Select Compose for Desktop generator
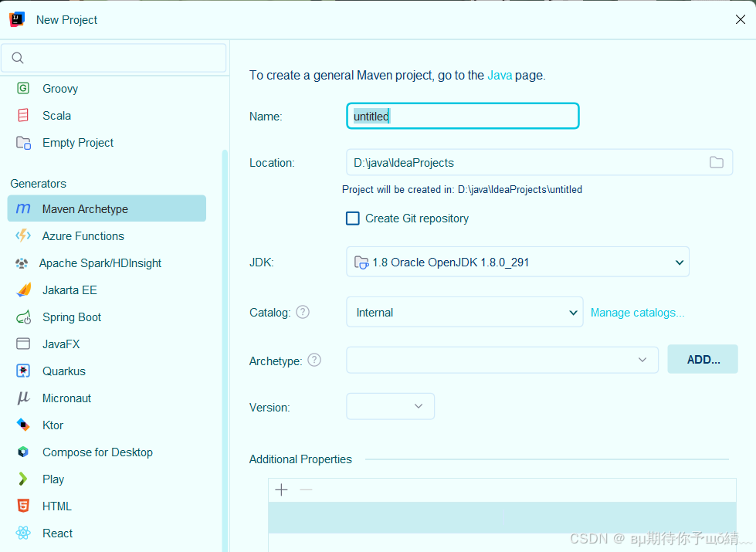 97,452
